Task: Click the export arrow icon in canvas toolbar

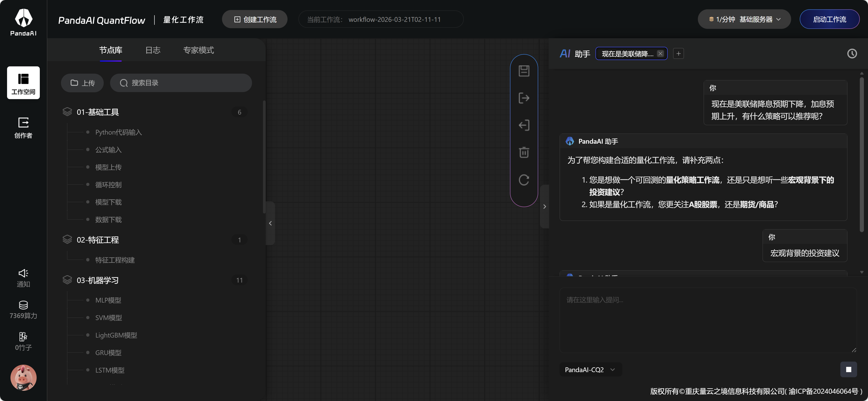Action: click(524, 98)
